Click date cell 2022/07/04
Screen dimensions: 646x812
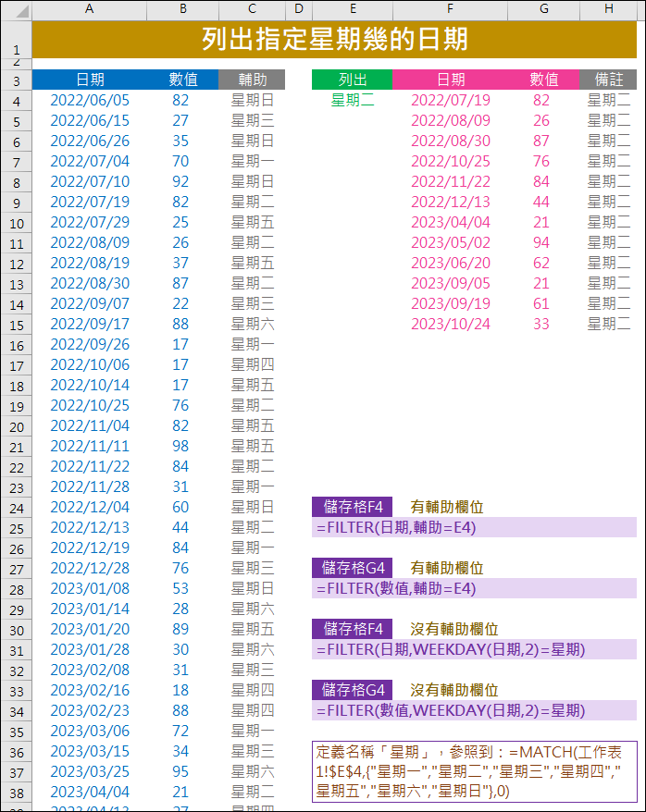coord(90,161)
